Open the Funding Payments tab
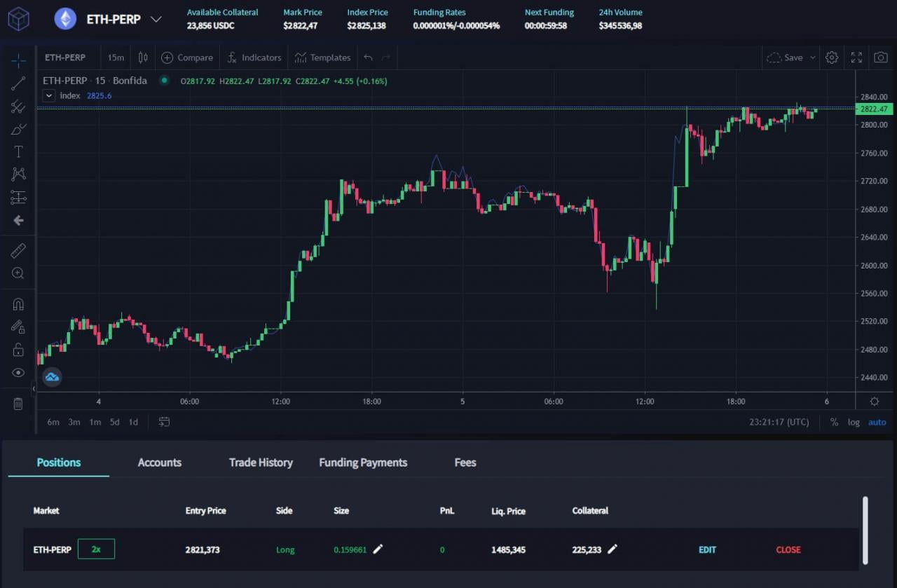 point(363,463)
